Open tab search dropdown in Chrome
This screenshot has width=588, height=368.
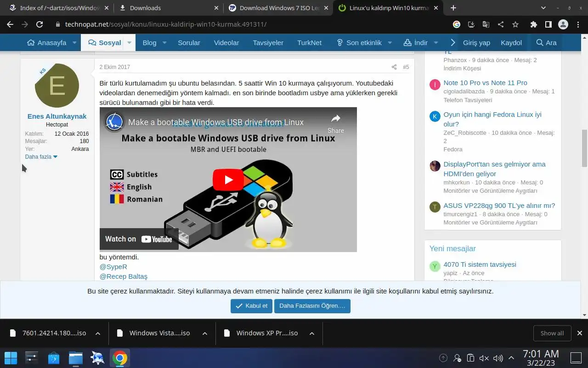(543, 8)
